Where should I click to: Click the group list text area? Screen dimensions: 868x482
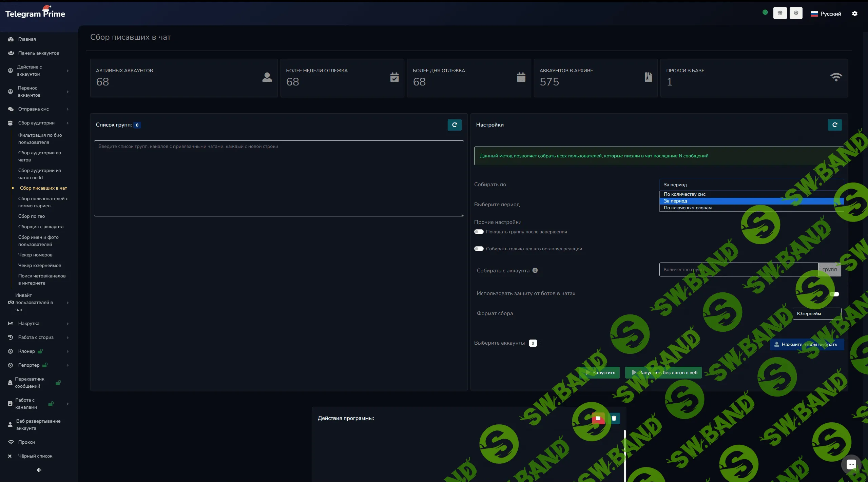click(x=278, y=178)
